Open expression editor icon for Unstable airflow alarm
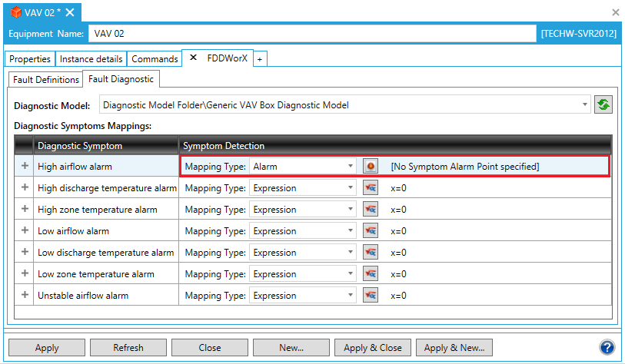The width and height of the screenshot is (625, 364). click(371, 296)
